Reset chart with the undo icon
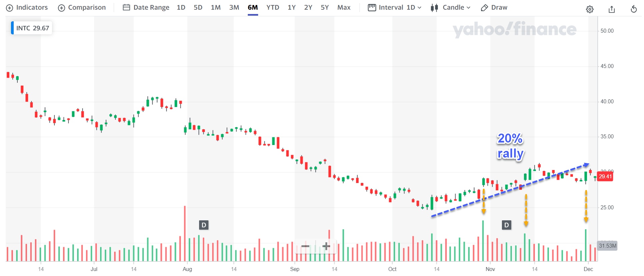Image resolution: width=644 pixels, height=276 pixels. [634, 9]
